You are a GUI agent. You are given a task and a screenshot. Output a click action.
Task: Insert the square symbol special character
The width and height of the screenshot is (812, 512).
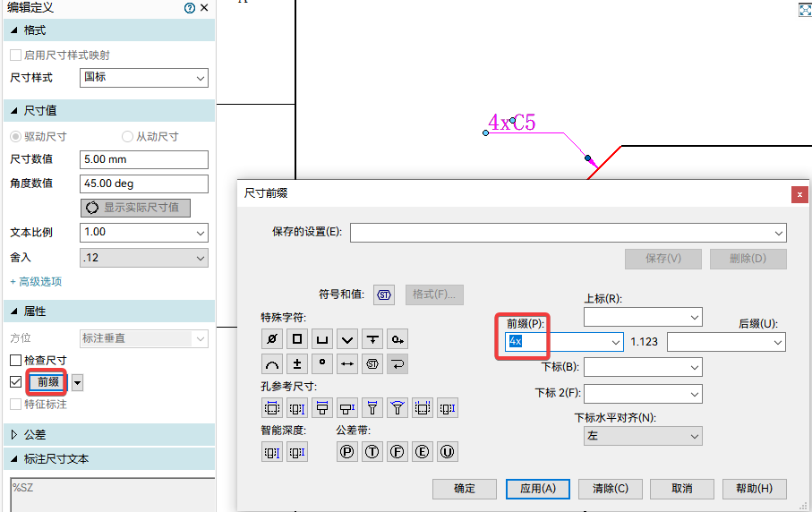(297, 339)
